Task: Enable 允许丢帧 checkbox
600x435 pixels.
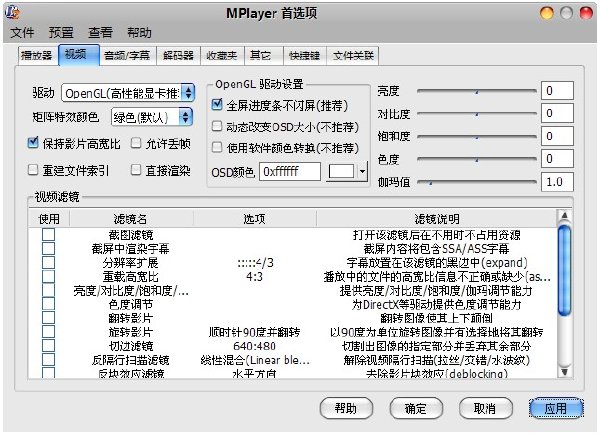Action: point(136,143)
